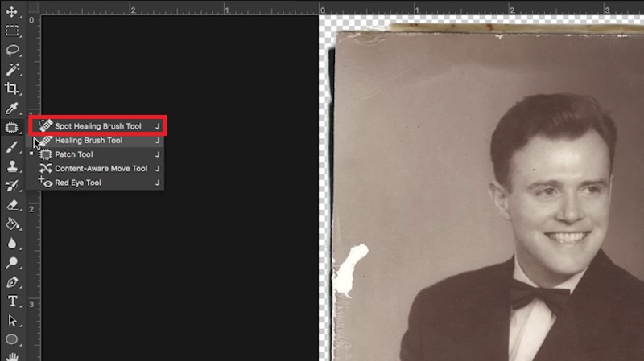The image size is (644, 361).
Task: Choose Spot Healing Brush Tool from flyout
Action: (x=97, y=126)
